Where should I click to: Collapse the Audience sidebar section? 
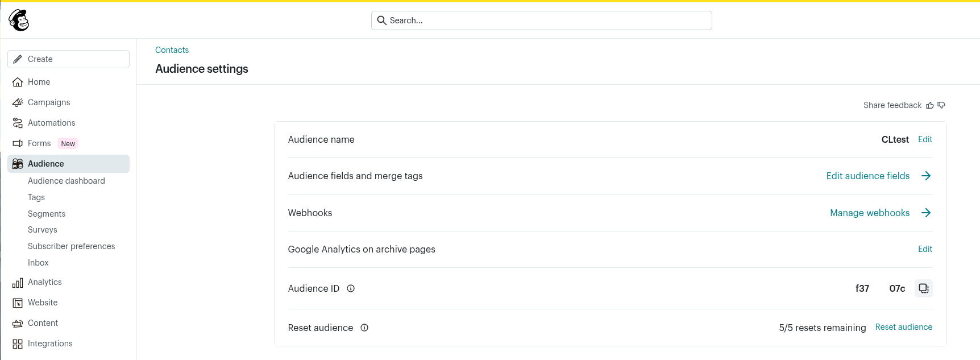click(x=46, y=164)
